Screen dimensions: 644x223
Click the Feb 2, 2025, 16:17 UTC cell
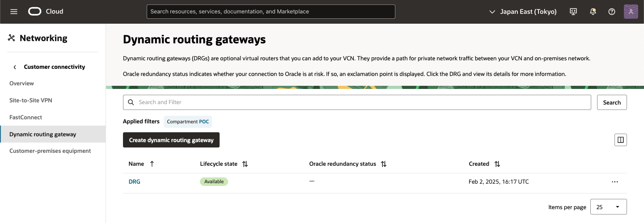[x=499, y=182]
